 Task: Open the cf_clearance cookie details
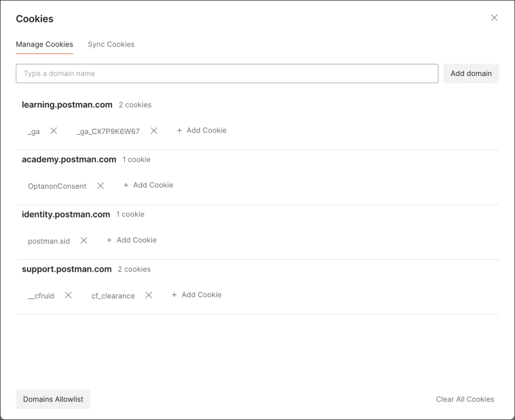click(113, 296)
